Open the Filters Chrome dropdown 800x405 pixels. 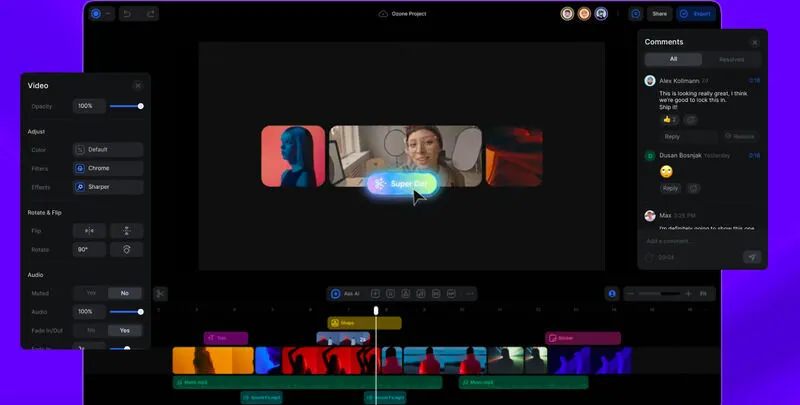(x=108, y=168)
